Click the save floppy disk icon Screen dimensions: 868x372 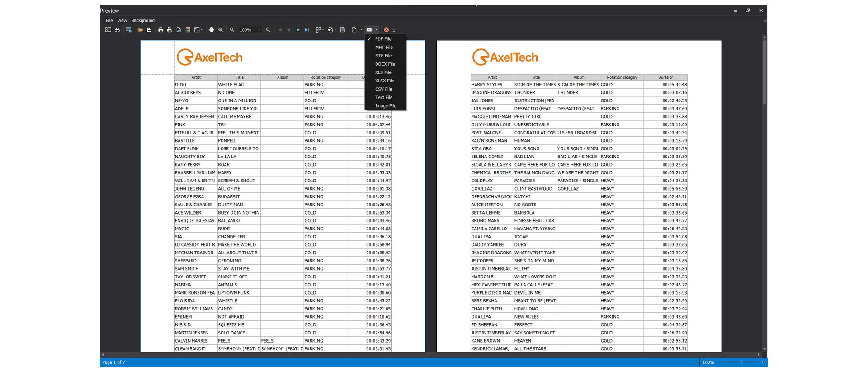[x=149, y=30]
